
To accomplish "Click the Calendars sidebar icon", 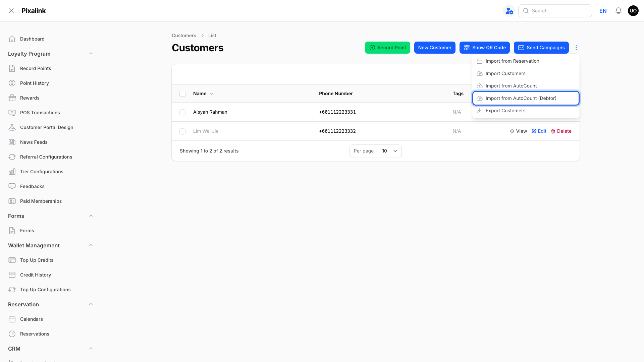I will 12,319.
